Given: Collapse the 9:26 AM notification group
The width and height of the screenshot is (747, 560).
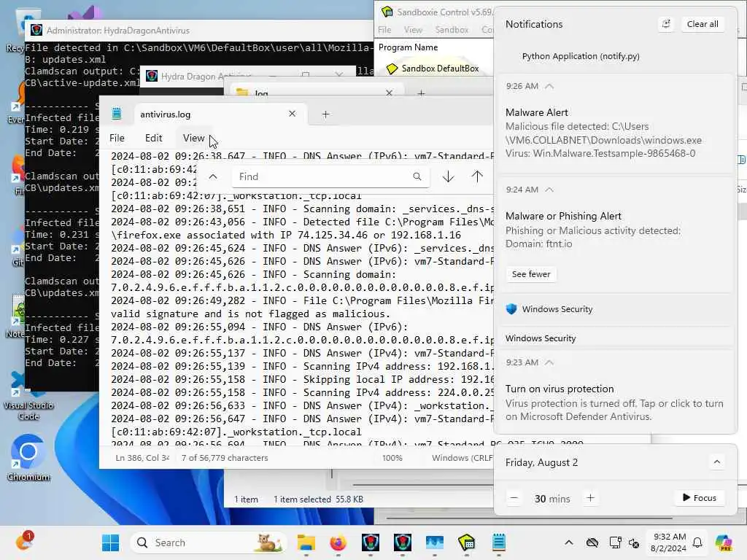Looking at the screenshot, I should pyautogui.click(x=549, y=86).
